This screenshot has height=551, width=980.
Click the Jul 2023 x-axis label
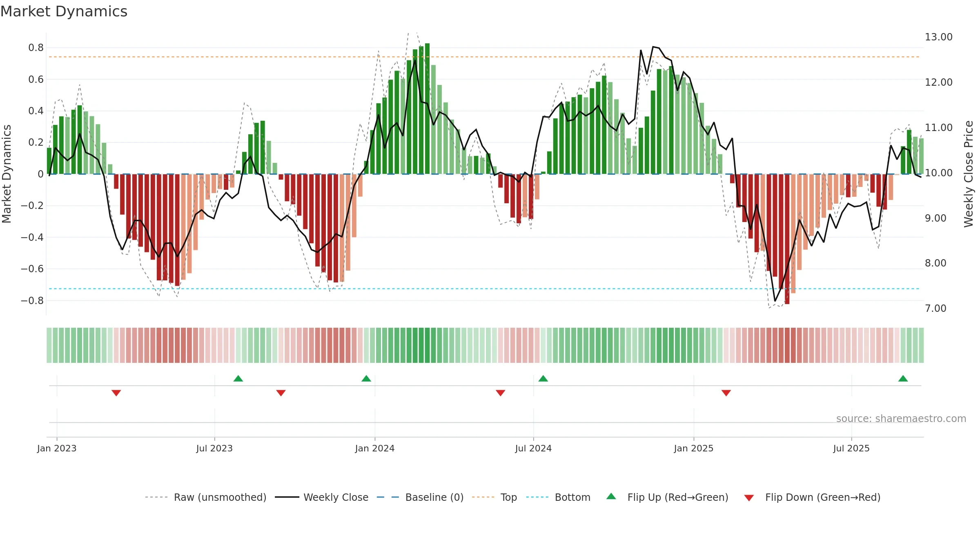214,448
